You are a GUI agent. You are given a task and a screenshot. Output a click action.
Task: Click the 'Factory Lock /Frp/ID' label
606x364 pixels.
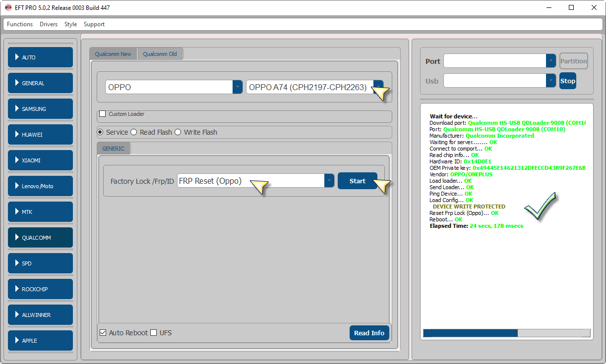click(x=142, y=181)
